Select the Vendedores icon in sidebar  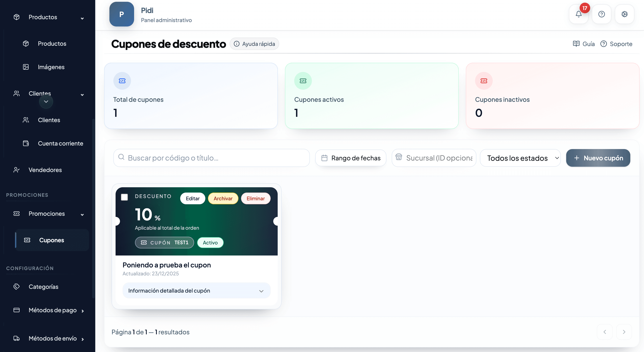pos(16,170)
